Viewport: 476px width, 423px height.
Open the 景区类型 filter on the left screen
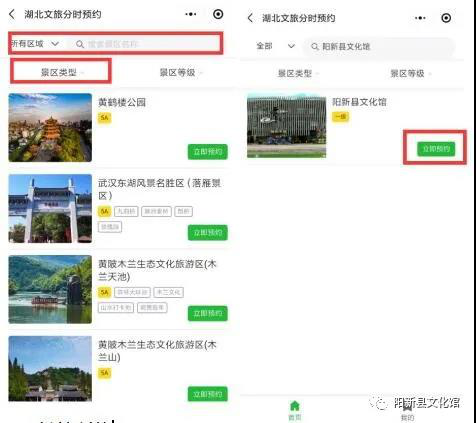(x=61, y=72)
